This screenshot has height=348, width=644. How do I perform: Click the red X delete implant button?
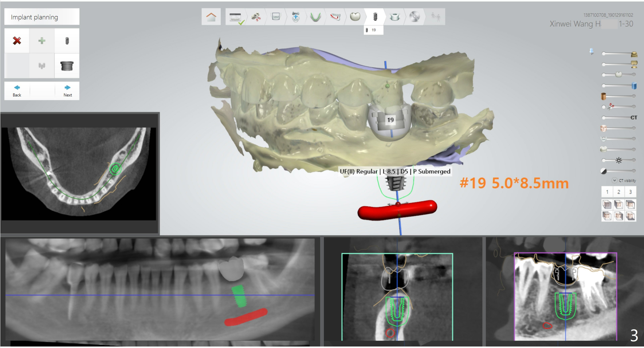pos(17,40)
